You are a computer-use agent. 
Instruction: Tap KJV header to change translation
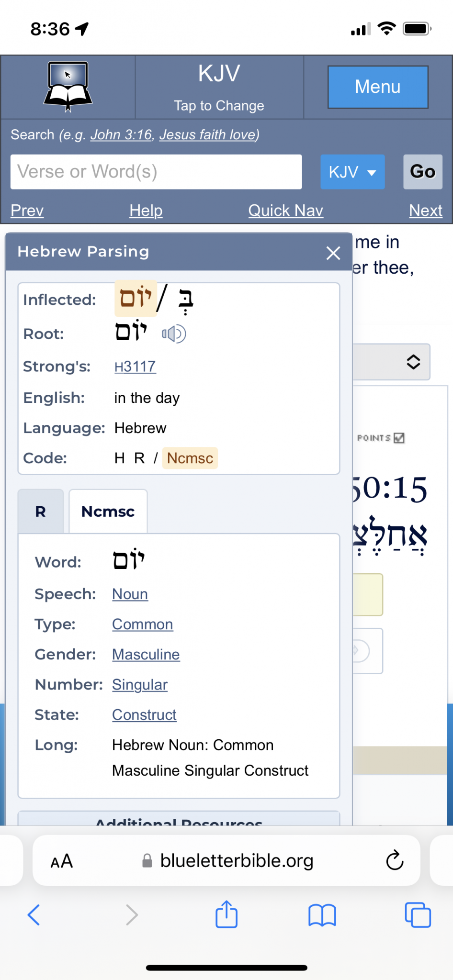[x=219, y=87]
